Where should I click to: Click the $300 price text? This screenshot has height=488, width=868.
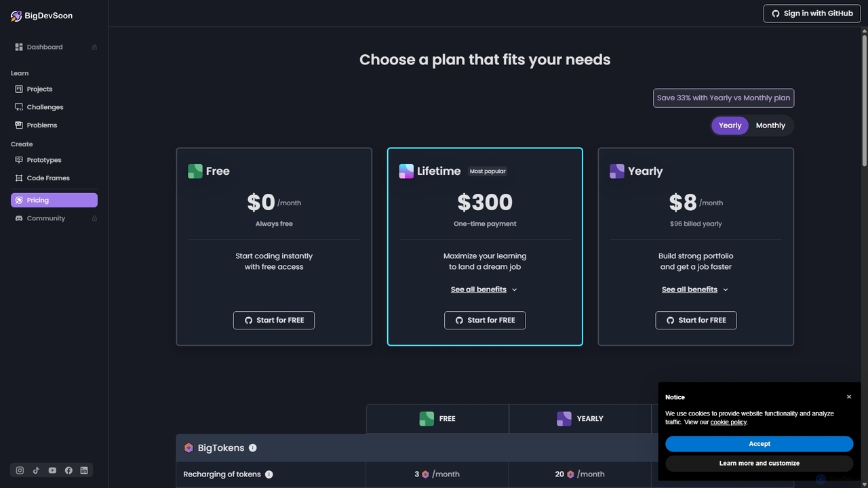coord(485,202)
